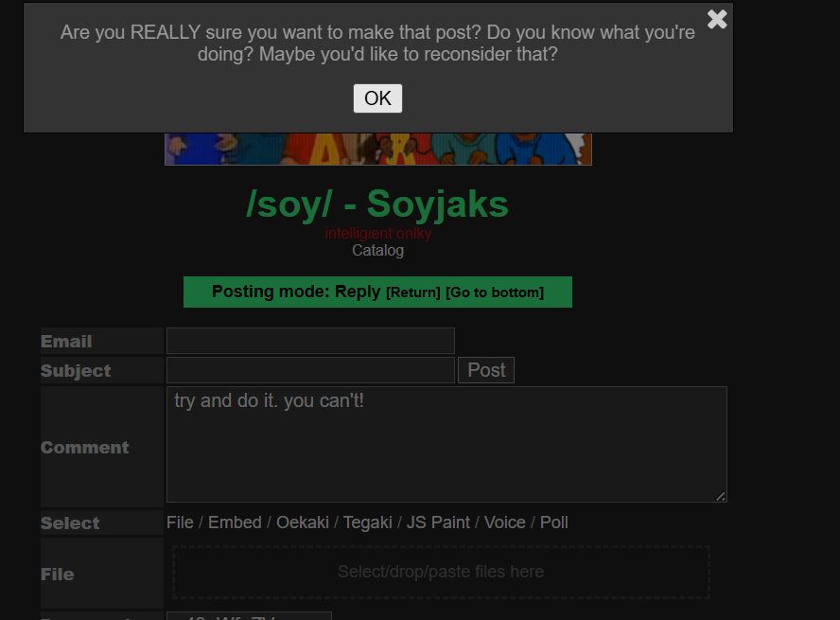Click the /soy/ - Soyjaks board title

point(377,204)
